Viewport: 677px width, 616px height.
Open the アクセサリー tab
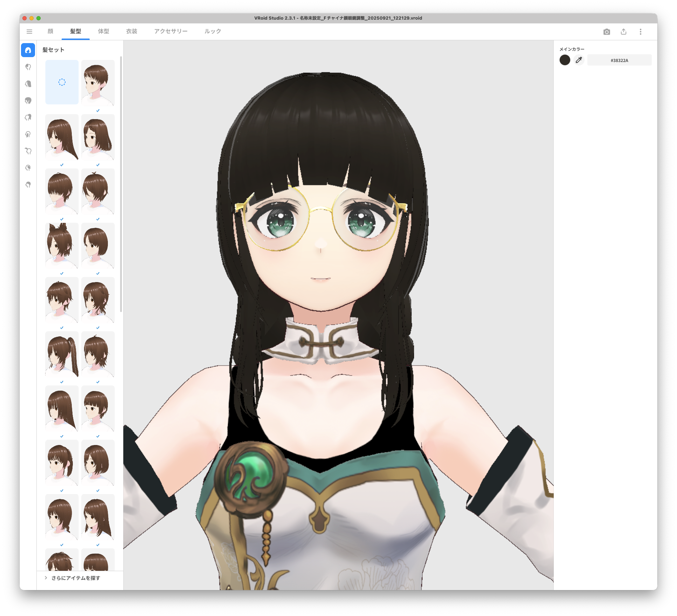click(x=171, y=32)
